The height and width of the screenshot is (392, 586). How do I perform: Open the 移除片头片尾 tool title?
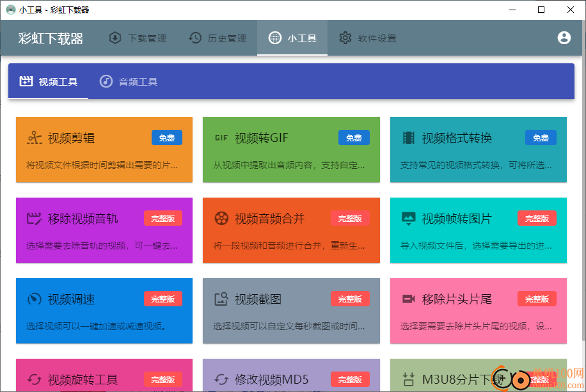pyautogui.click(x=457, y=299)
